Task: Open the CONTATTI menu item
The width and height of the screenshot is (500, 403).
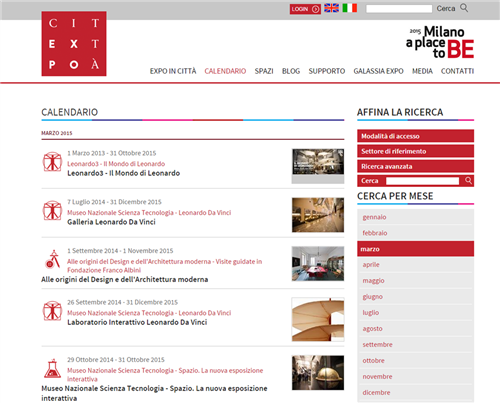Action: tap(457, 71)
